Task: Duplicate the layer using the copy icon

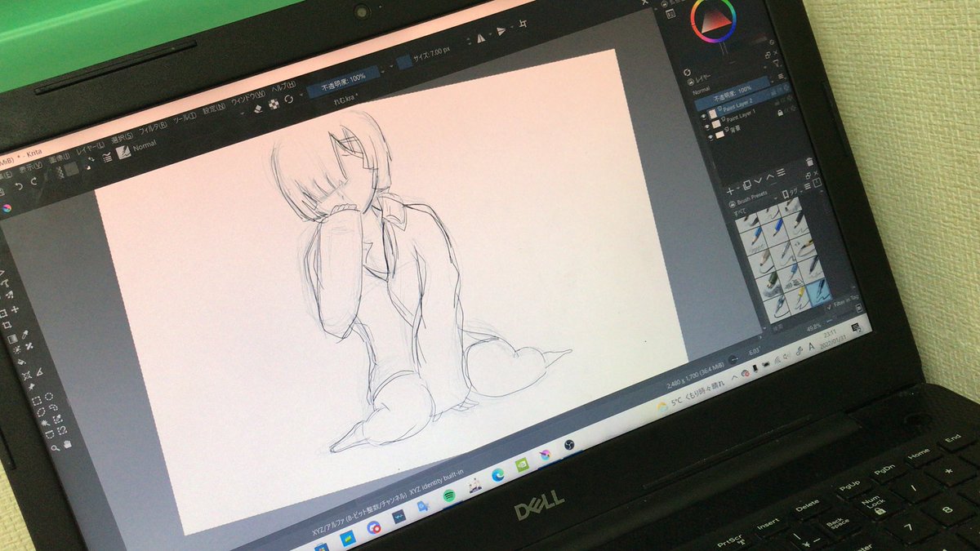Action: pos(746,185)
